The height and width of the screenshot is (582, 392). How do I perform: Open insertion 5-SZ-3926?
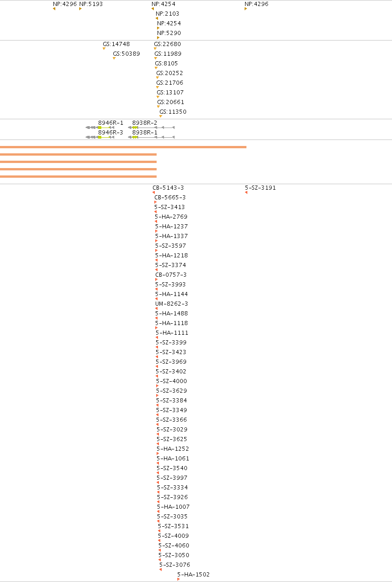click(172, 497)
